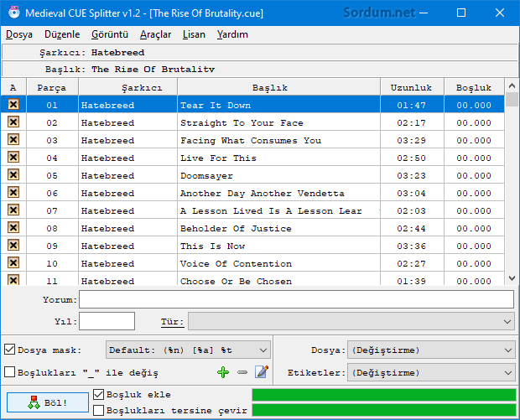Click the Başlık: The Rise Of Brutality field
The height and width of the screenshot is (420, 520).
click(x=260, y=69)
